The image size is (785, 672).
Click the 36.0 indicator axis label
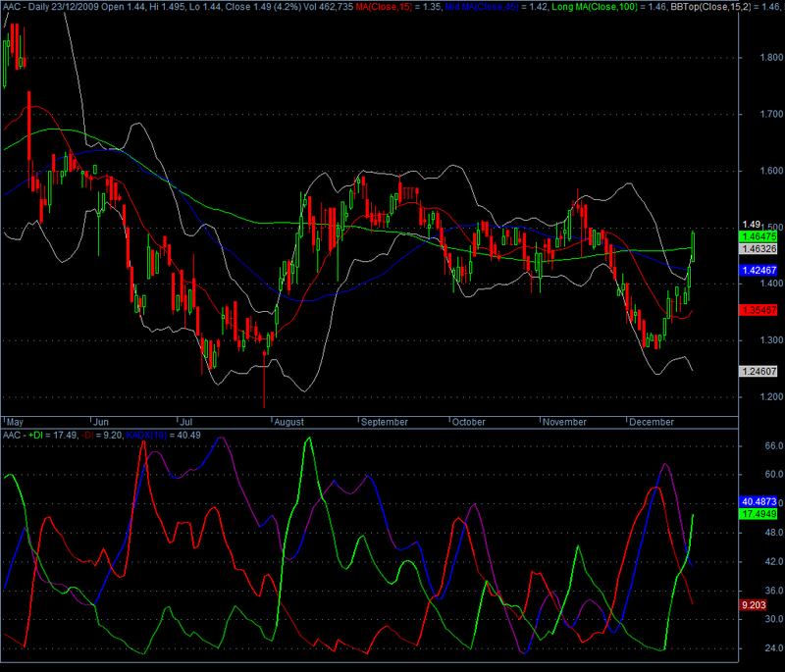774,591
